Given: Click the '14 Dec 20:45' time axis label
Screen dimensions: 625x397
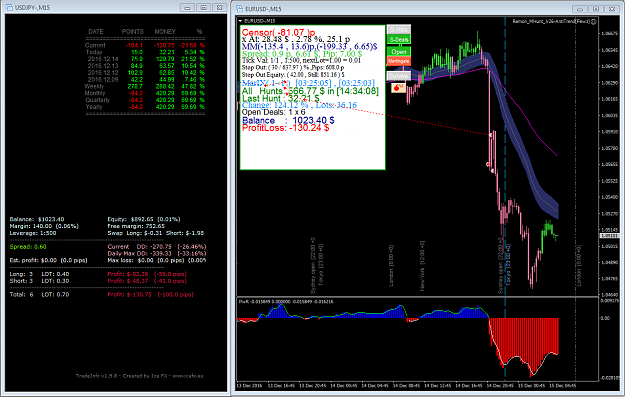Looking at the screenshot, I should pyautogui.click(x=499, y=386).
